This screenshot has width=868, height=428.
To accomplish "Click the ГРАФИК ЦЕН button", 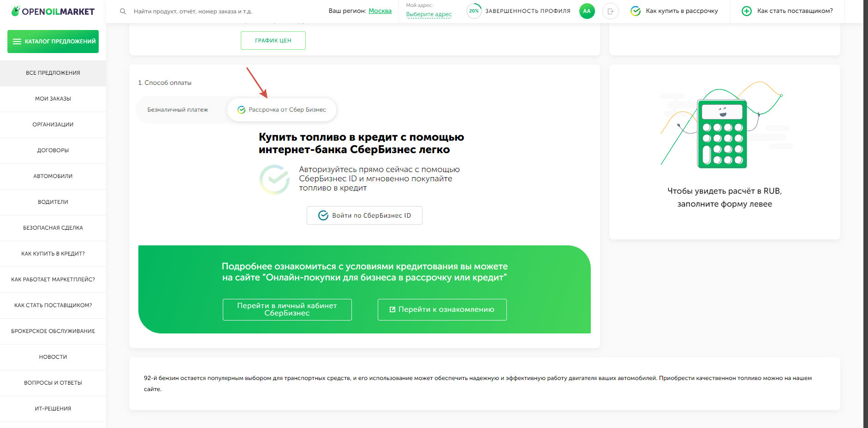I will point(273,41).
